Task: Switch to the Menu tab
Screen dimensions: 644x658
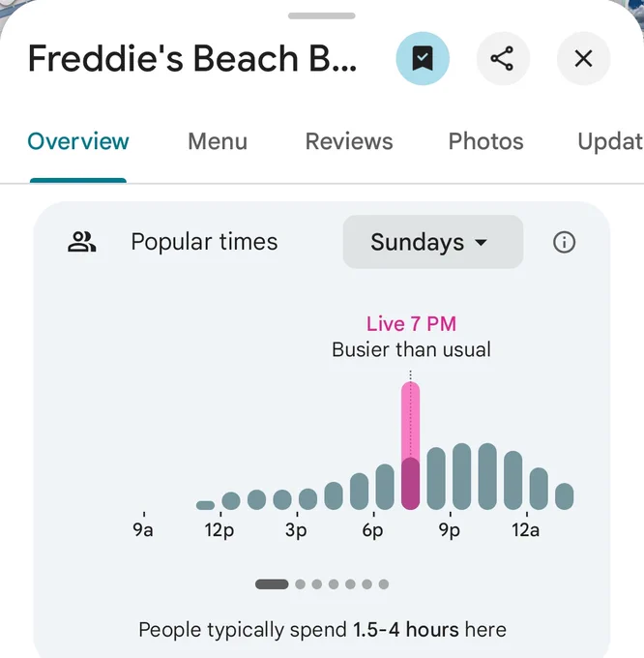Action: tap(218, 141)
